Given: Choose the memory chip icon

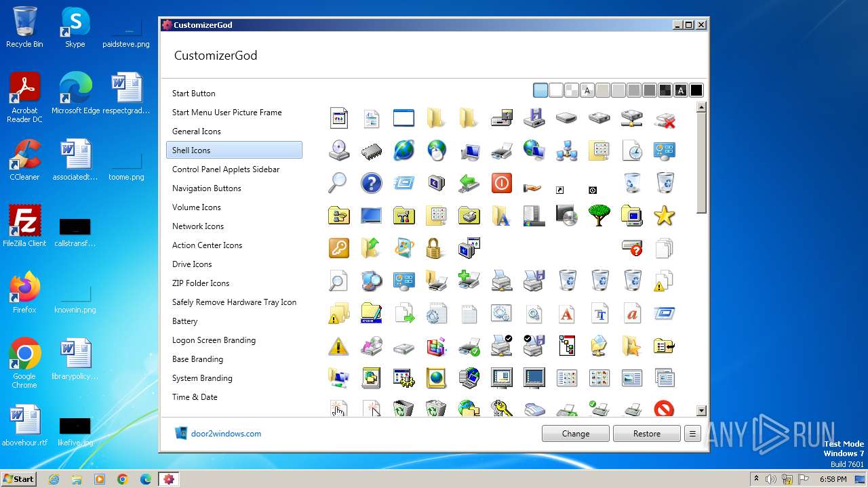Looking at the screenshot, I should (371, 150).
